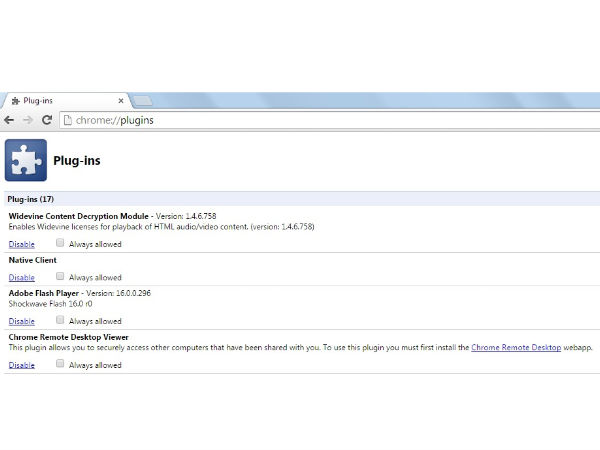Close the Plug-ins tab
The width and height of the screenshot is (600, 450).
pos(120,101)
